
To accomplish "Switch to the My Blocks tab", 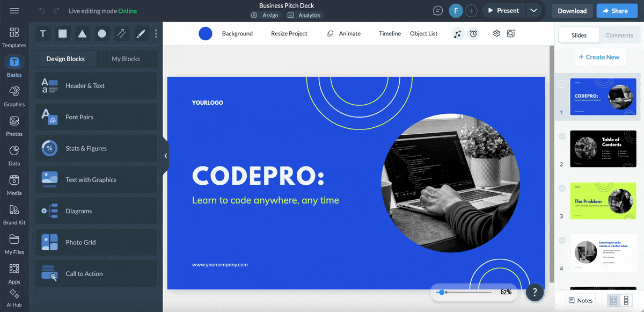I will point(126,59).
